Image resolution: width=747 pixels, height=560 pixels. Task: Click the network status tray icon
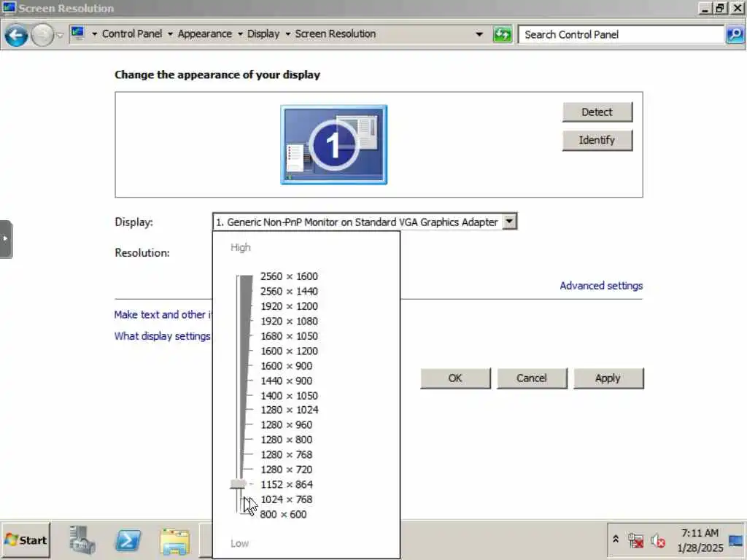click(x=635, y=540)
